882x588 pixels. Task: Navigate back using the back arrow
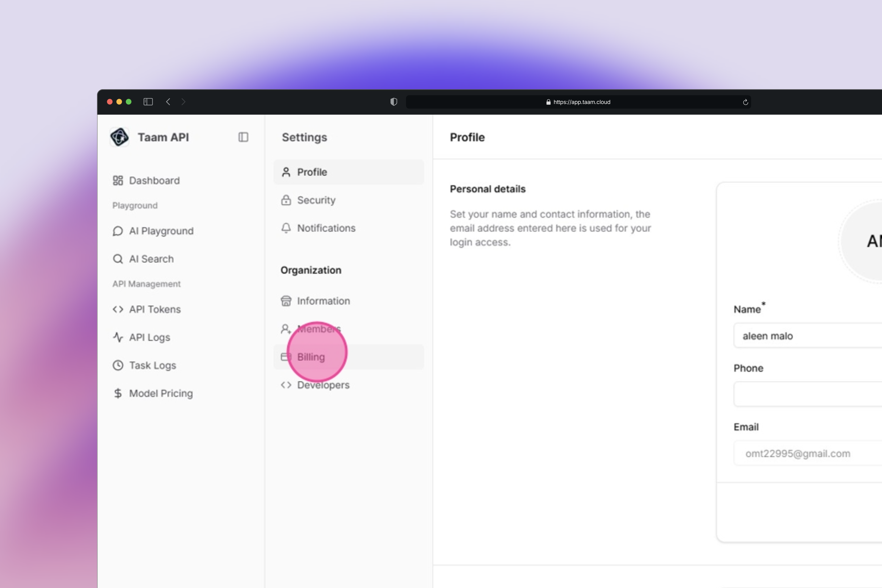coord(168,102)
